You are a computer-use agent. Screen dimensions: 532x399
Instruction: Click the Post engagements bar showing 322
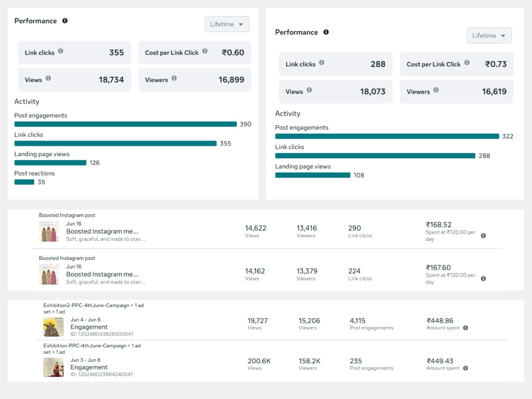click(x=387, y=136)
